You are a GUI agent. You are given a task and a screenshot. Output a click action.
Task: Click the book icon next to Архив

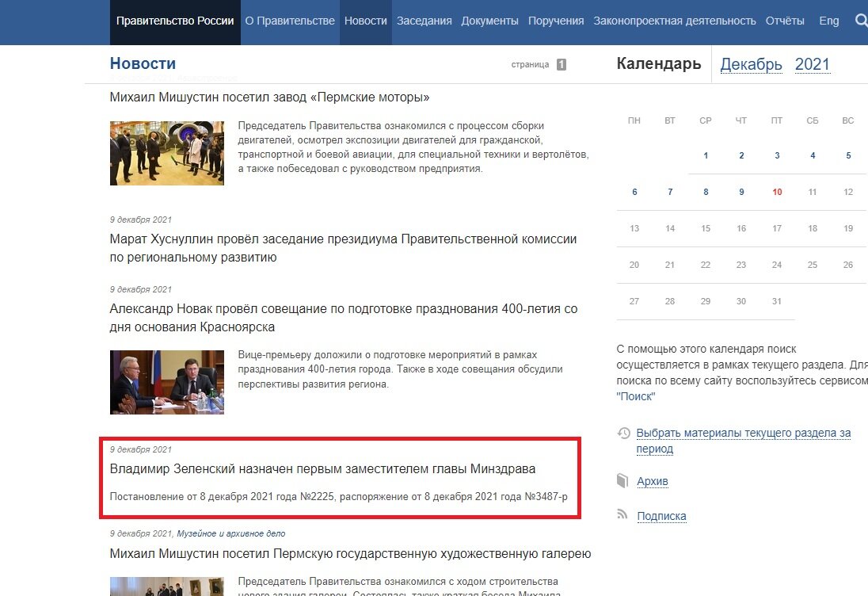pos(622,481)
